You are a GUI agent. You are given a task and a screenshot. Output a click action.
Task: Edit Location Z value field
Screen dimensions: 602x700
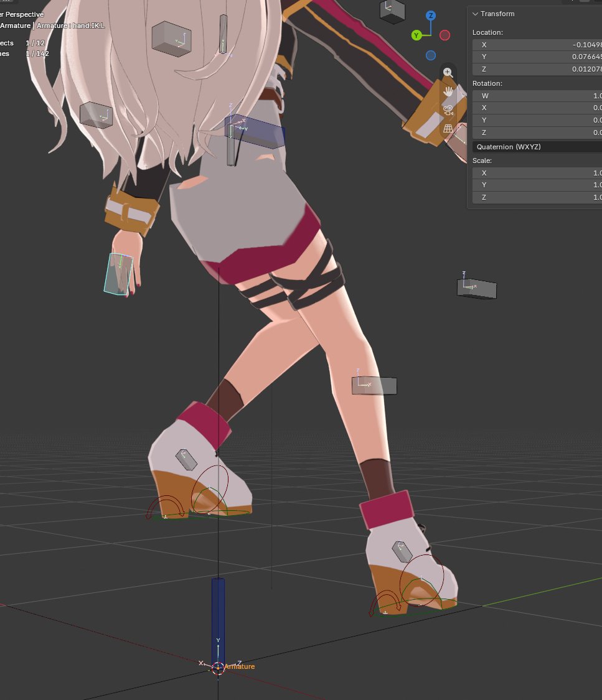(537, 69)
